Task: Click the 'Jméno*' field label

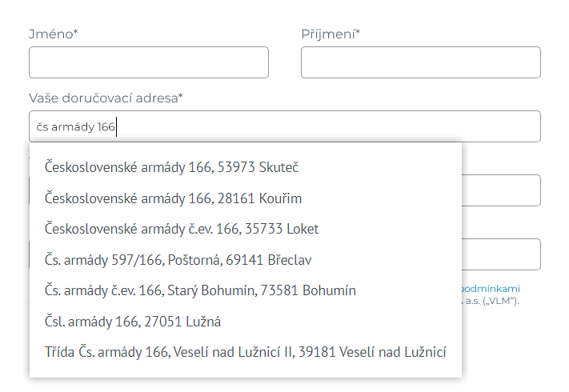Action: 58,34
